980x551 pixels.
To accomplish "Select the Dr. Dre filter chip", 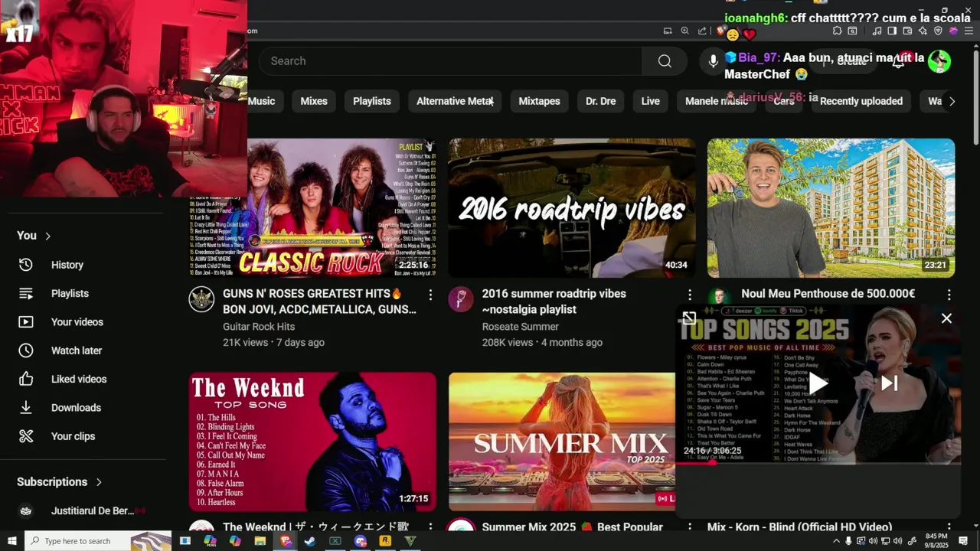I will 601,101.
